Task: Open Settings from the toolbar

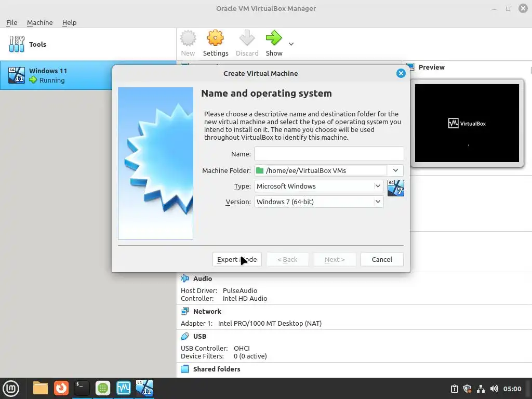Action: click(216, 43)
